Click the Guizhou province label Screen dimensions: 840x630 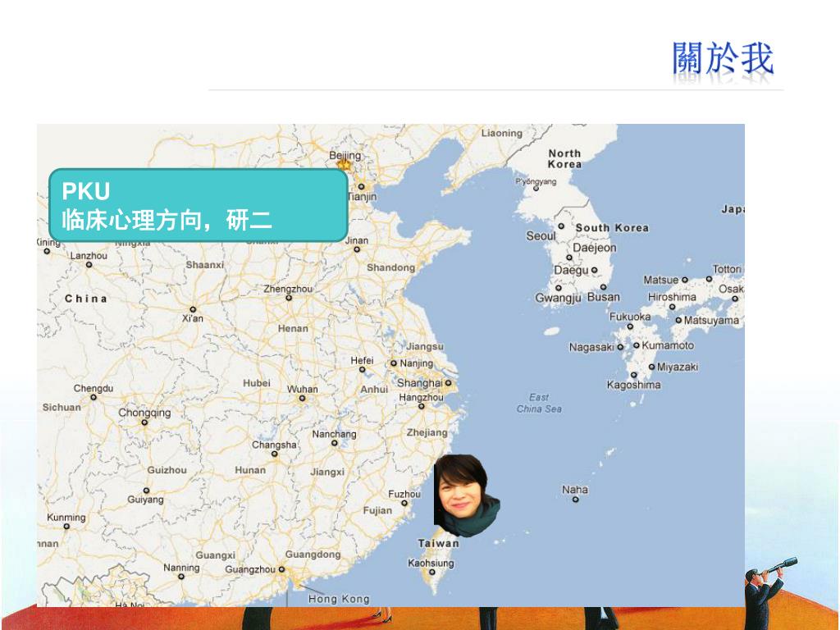click(167, 470)
